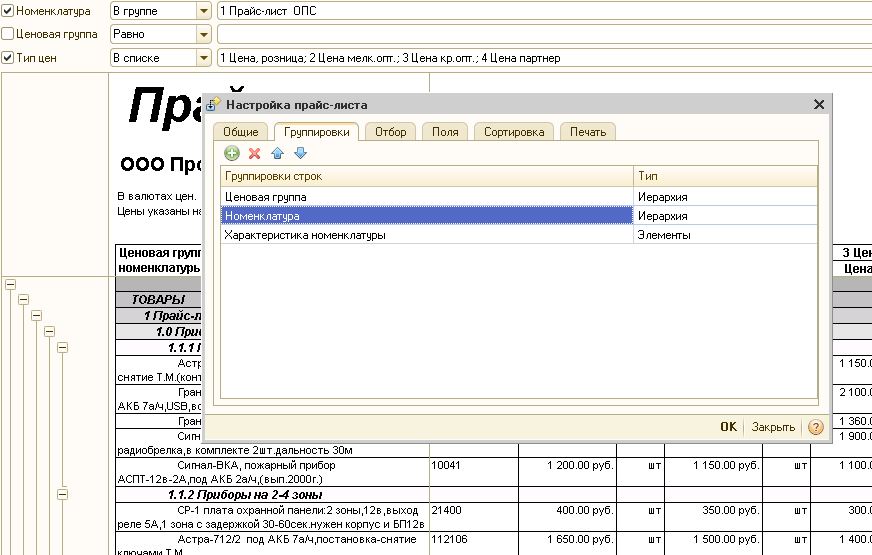The width and height of the screenshot is (872, 555).
Task: Enable the Ценовая группа filter checkbox
Action: click(x=8, y=34)
